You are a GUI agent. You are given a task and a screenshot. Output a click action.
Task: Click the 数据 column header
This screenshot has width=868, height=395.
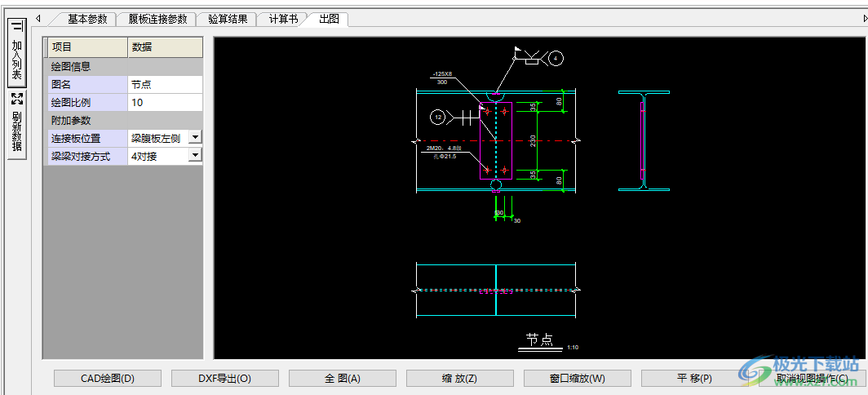(165, 47)
